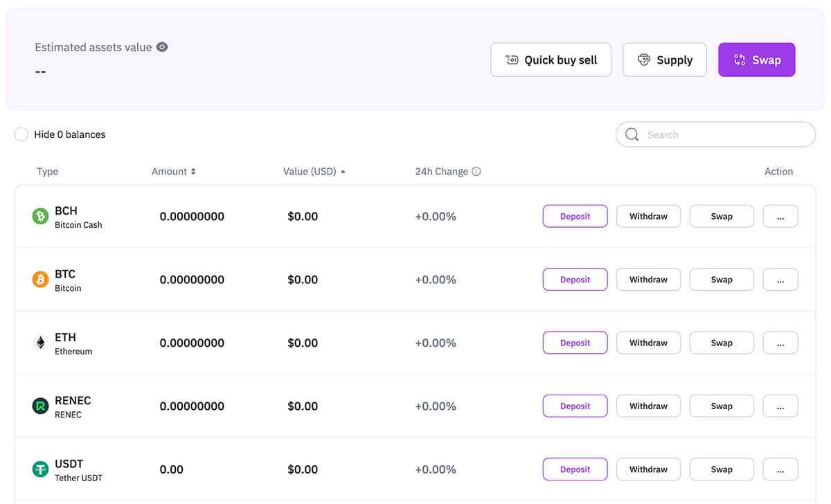831x504 pixels.
Task: Open the Supply dialog
Action: (x=664, y=60)
